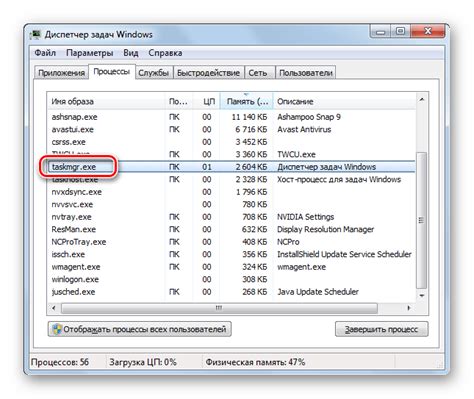This screenshot has width=474, height=399.
Task: Click the Avast Antivirus description
Action: click(x=304, y=129)
